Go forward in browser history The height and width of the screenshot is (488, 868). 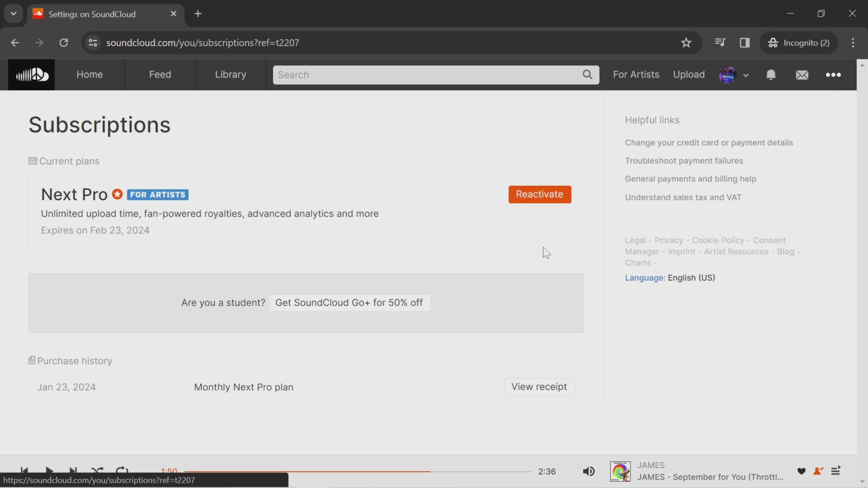(x=39, y=43)
